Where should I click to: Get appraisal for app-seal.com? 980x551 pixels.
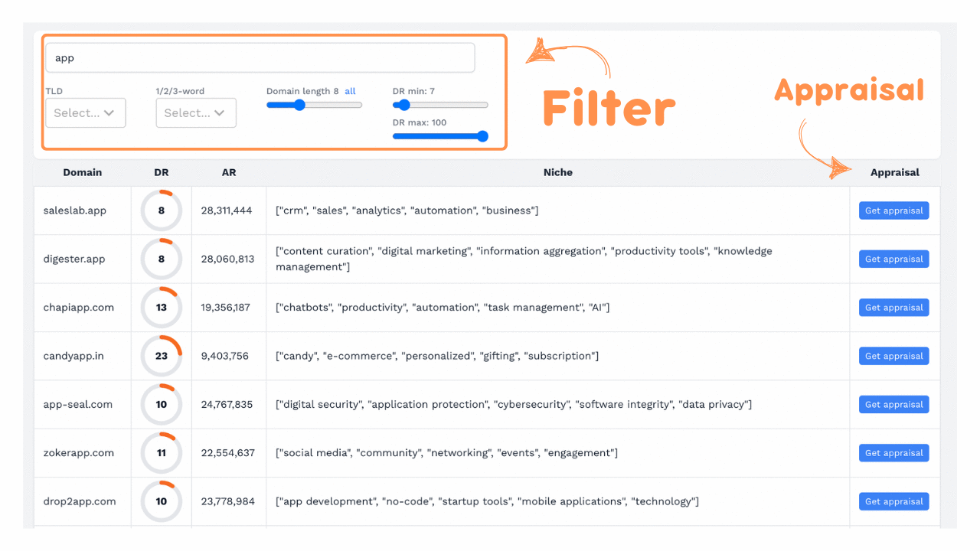(894, 404)
